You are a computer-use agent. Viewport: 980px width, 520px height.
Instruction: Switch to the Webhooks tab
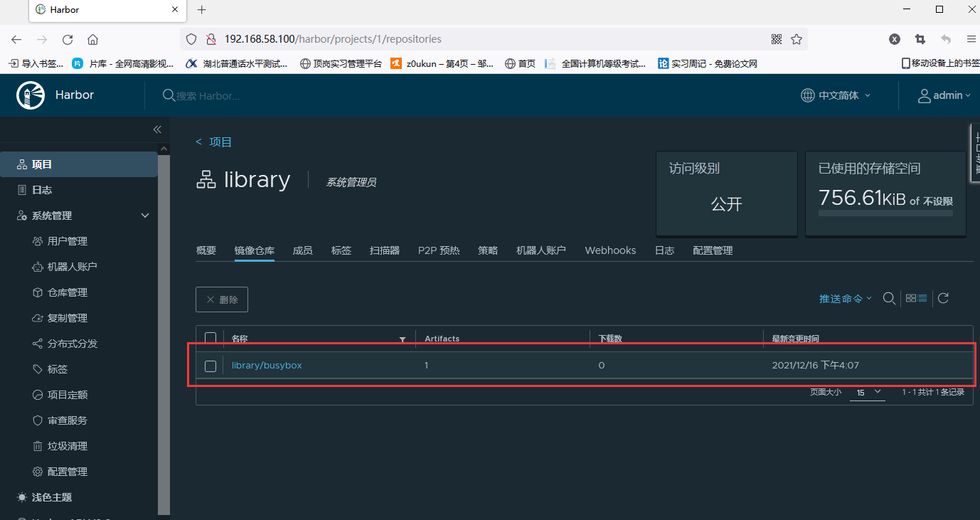[x=609, y=250]
